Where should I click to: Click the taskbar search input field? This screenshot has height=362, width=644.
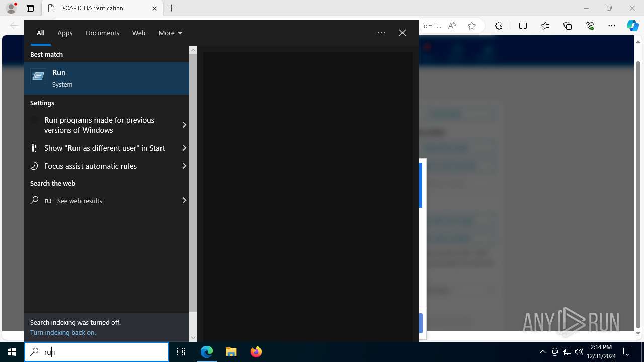click(x=97, y=352)
